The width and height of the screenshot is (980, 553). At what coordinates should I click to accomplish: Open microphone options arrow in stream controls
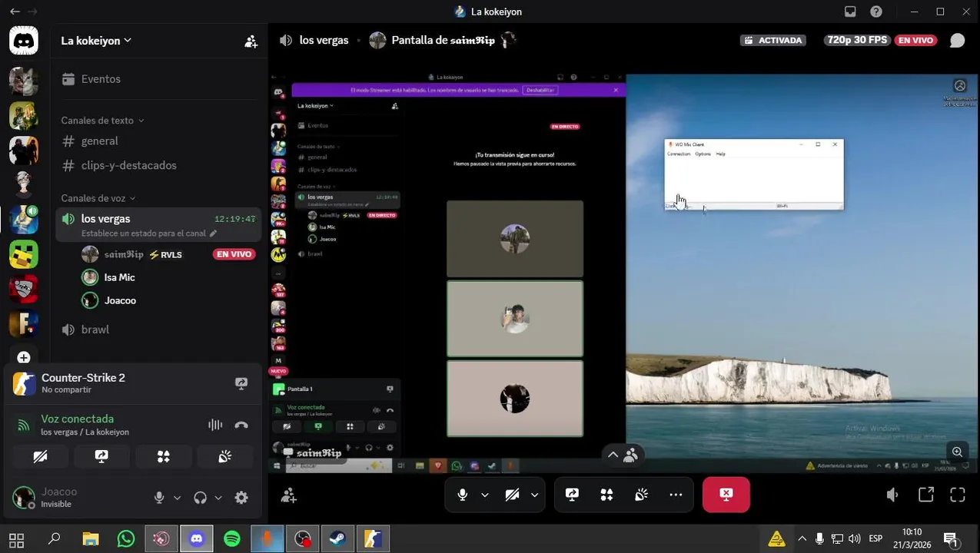(485, 495)
